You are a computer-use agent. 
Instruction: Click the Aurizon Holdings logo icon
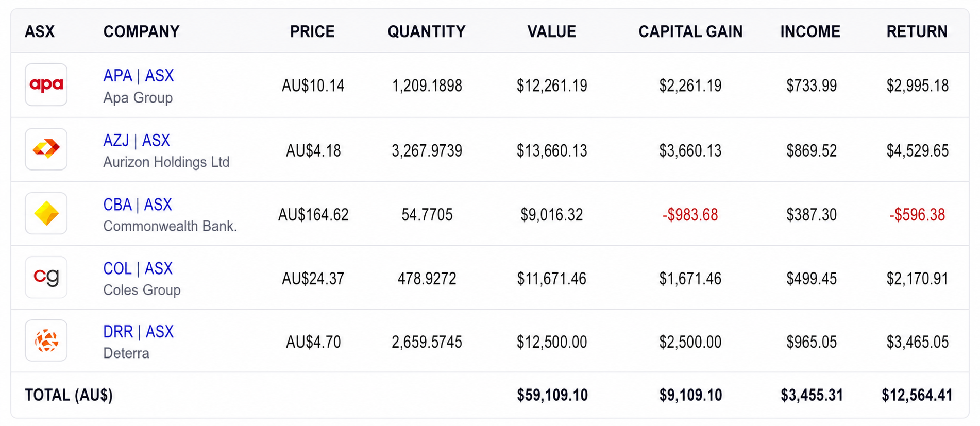coord(46,149)
